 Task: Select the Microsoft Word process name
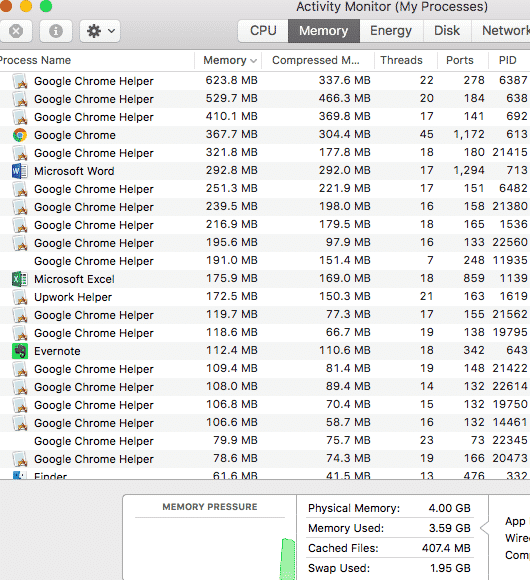74,171
